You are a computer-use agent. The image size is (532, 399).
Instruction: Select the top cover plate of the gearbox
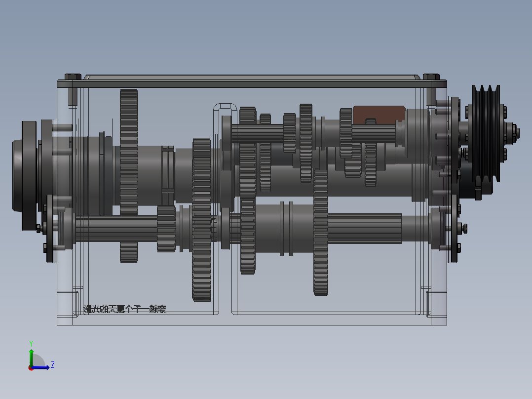pos(252,83)
